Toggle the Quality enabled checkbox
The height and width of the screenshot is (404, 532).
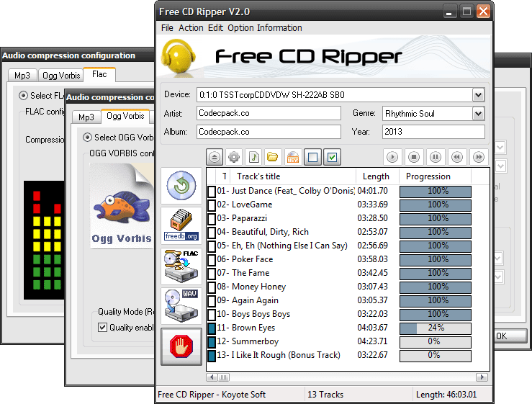click(102, 327)
